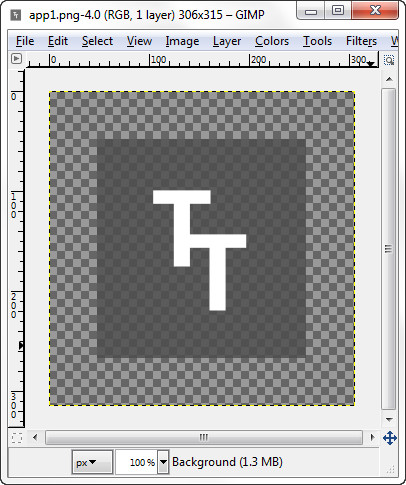
Task: Click the navigate image cross-arrows icon
Action: pos(390,438)
